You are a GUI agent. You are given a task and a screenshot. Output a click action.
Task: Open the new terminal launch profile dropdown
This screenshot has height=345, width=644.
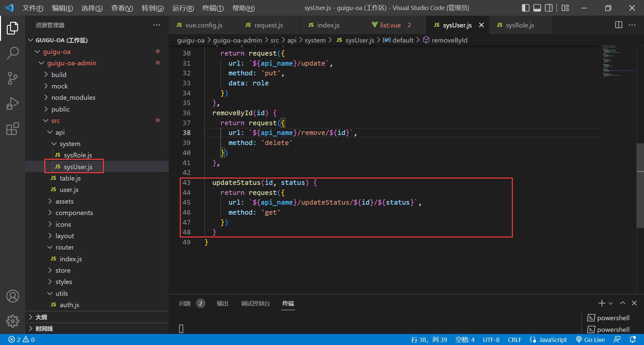click(611, 303)
